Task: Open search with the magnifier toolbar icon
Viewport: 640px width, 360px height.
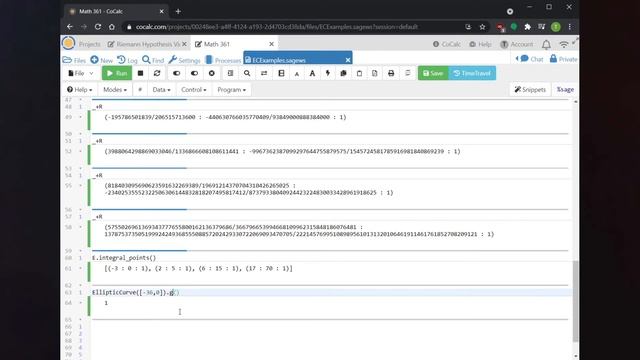Action: click(x=247, y=73)
